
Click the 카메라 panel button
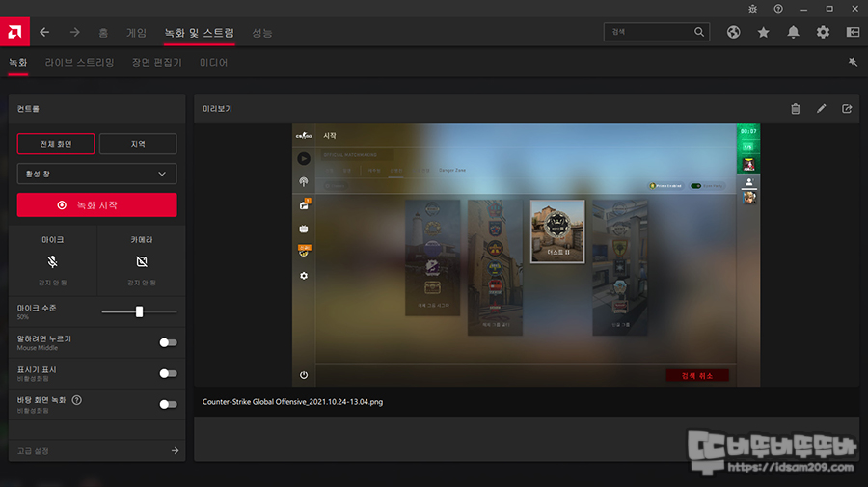pyautogui.click(x=142, y=261)
